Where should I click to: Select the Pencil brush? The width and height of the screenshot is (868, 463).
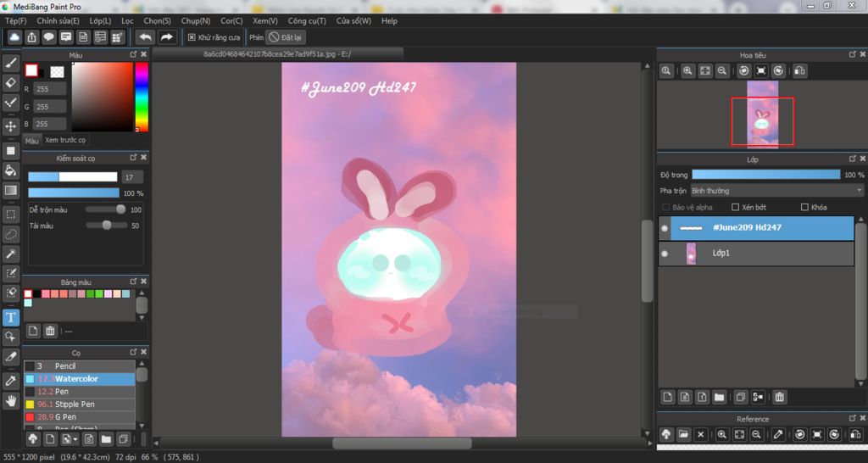(79, 366)
